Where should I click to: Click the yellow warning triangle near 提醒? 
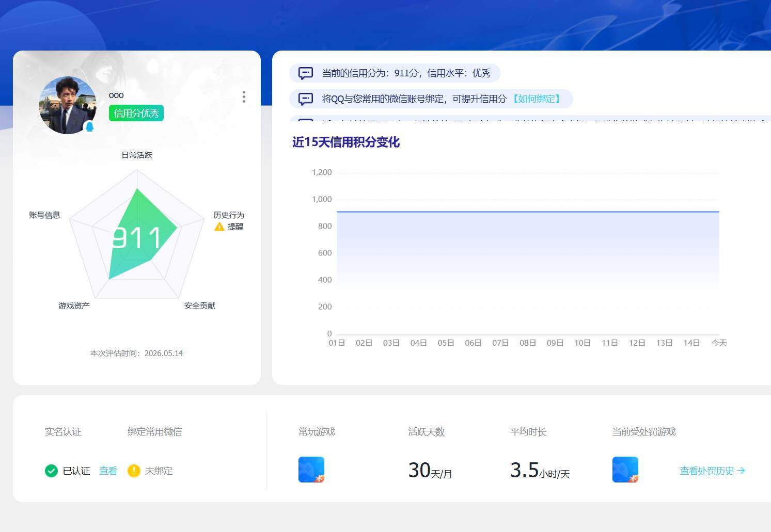[x=219, y=227]
